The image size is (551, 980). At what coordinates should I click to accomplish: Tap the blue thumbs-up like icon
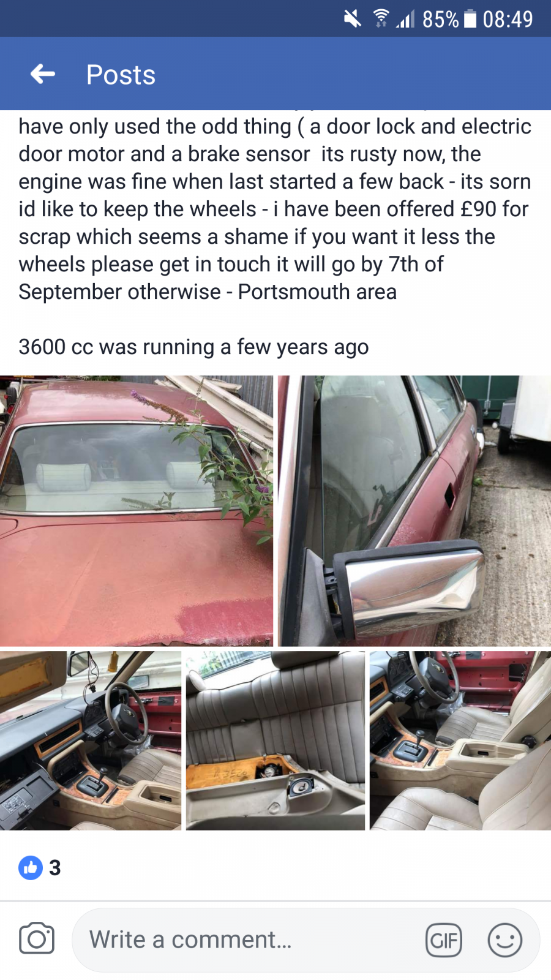[x=31, y=867]
